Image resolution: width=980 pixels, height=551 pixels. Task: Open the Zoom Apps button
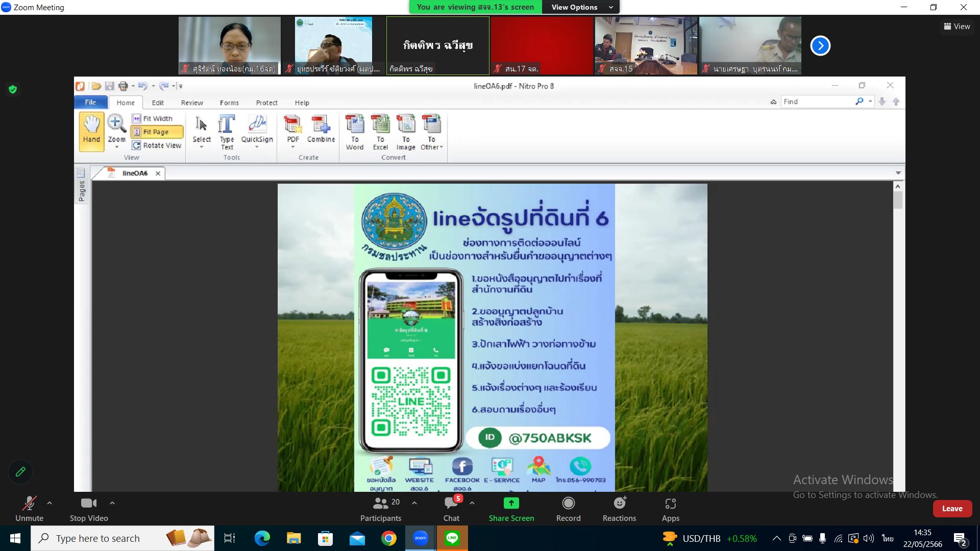pyautogui.click(x=671, y=509)
